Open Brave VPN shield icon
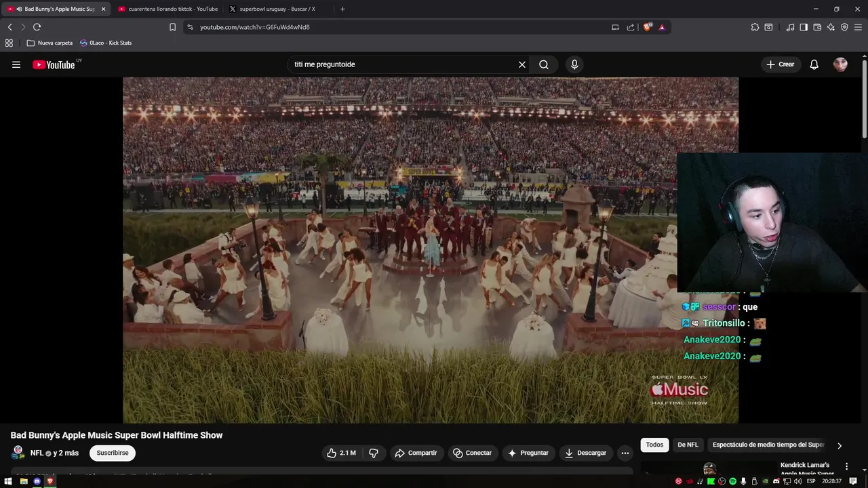868x488 pixels. 844,27
